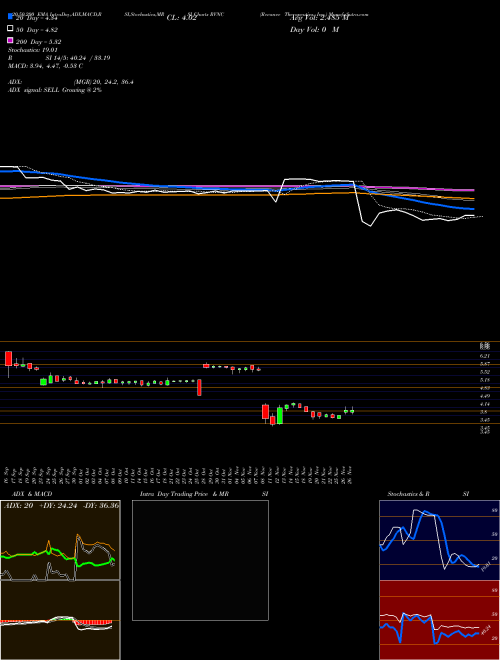Select the '20 Day - 4.94' label
Viewport: 500px width, 660px height.
click(x=36, y=18)
